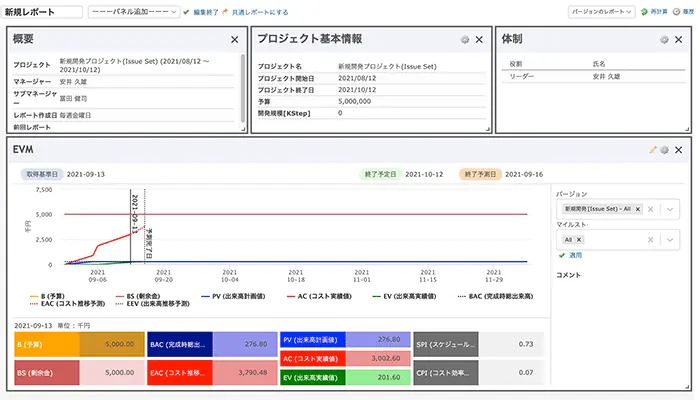Open the バージョンのレポート dropdown
The image size is (700, 400).
(601, 12)
